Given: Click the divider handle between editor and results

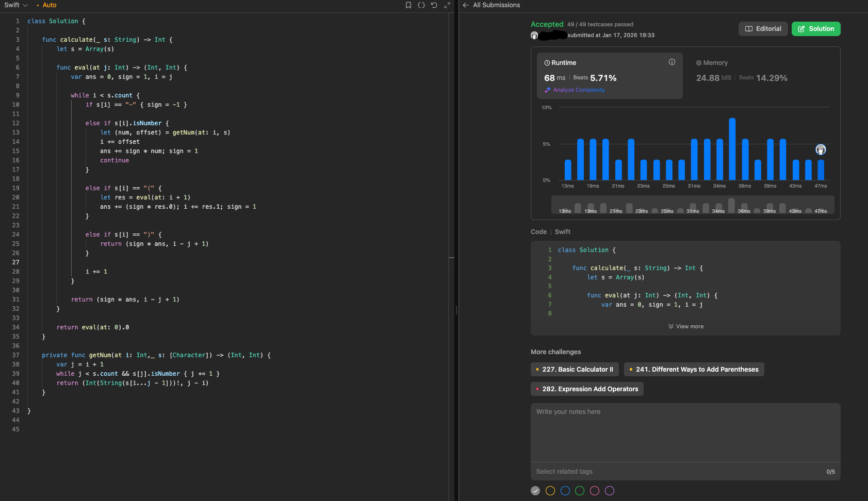Looking at the screenshot, I should 456,310.
